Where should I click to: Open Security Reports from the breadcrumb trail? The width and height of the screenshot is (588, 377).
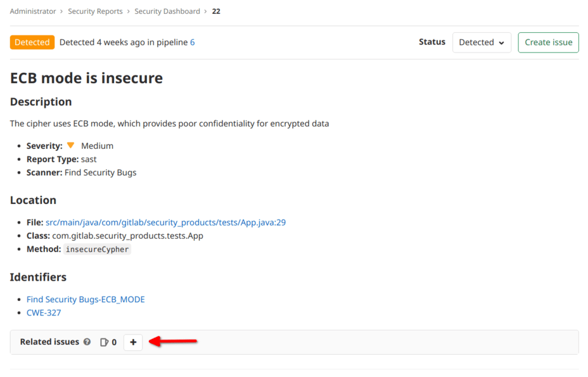95,11
